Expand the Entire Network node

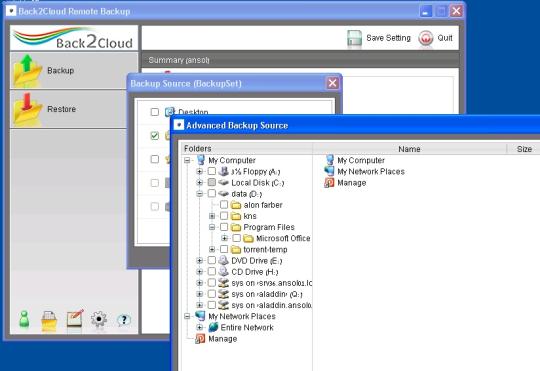[x=199, y=327]
